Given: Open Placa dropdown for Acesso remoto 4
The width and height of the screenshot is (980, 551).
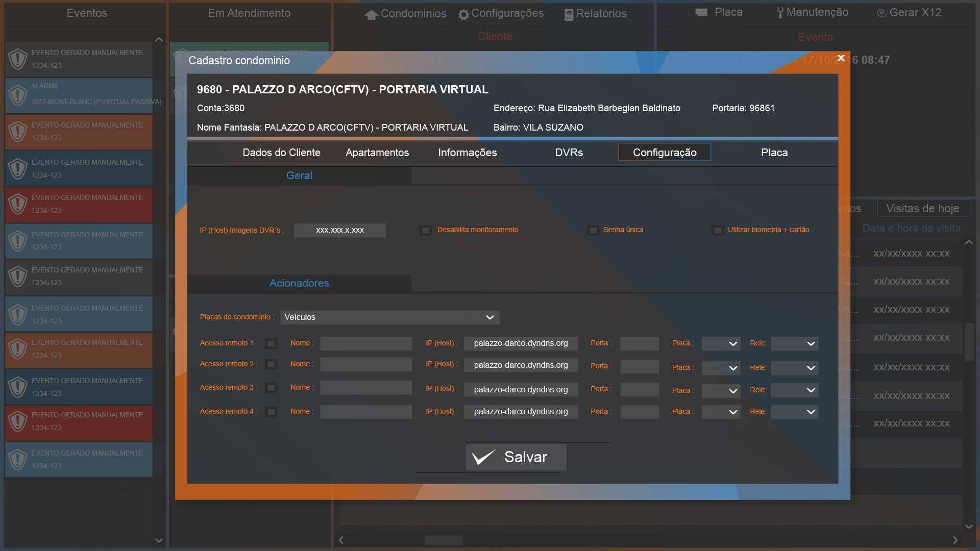Looking at the screenshot, I should (x=721, y=412).
